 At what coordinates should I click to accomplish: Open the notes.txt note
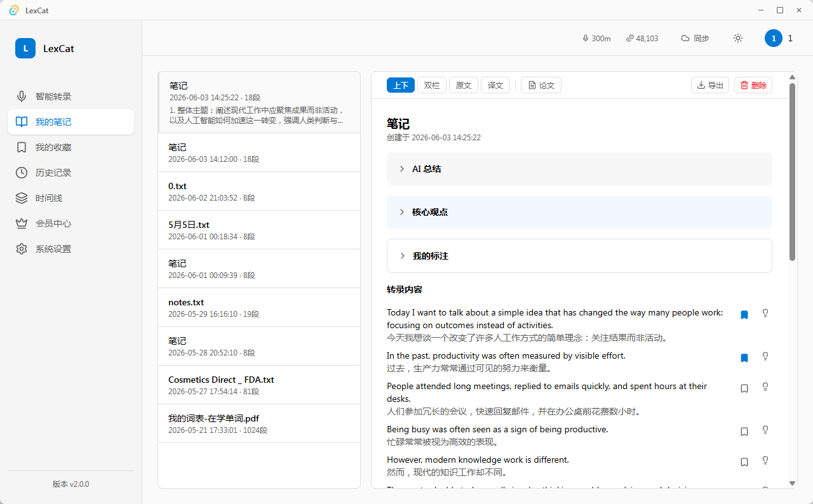click(259, 307)
